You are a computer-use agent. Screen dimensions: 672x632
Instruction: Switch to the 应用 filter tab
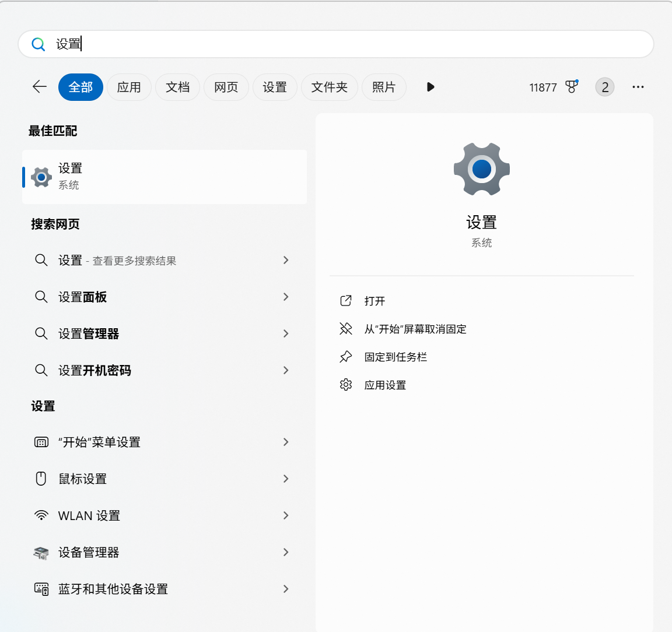(x=129, y=87)
